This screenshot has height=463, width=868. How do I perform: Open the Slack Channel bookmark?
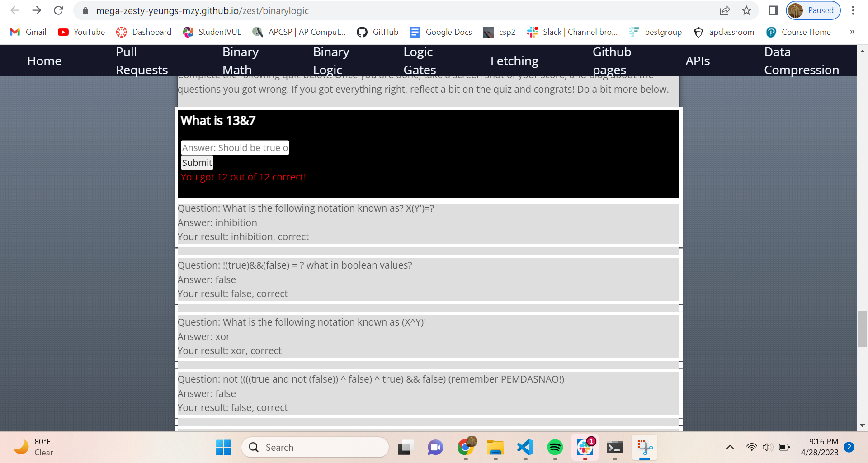click(572, 32)
